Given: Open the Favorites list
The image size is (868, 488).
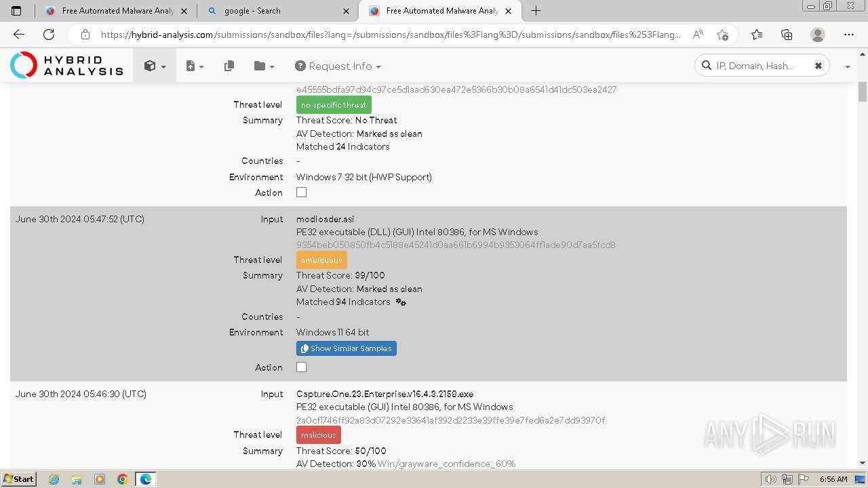Looking at the screenshot, I should point(757,35).
